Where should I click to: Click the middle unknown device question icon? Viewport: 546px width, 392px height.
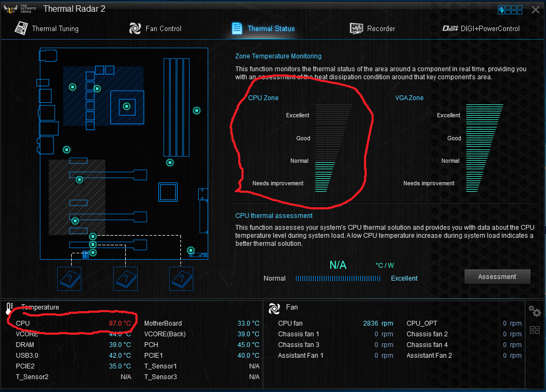[125, 279]
